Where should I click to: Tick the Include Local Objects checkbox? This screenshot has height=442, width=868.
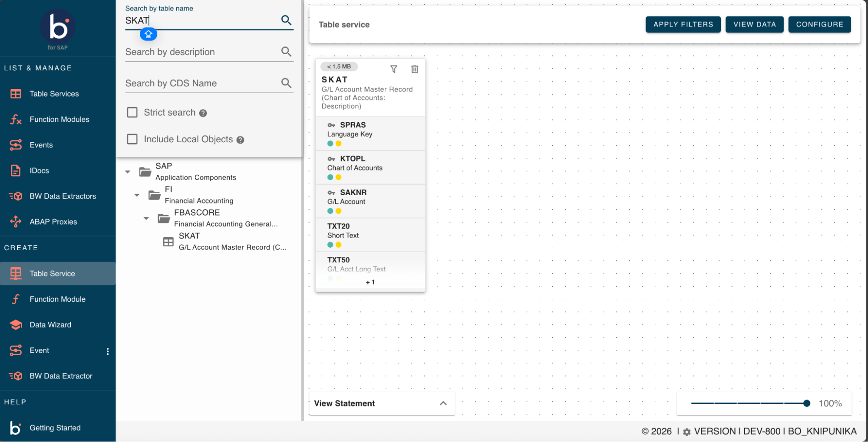132,139
